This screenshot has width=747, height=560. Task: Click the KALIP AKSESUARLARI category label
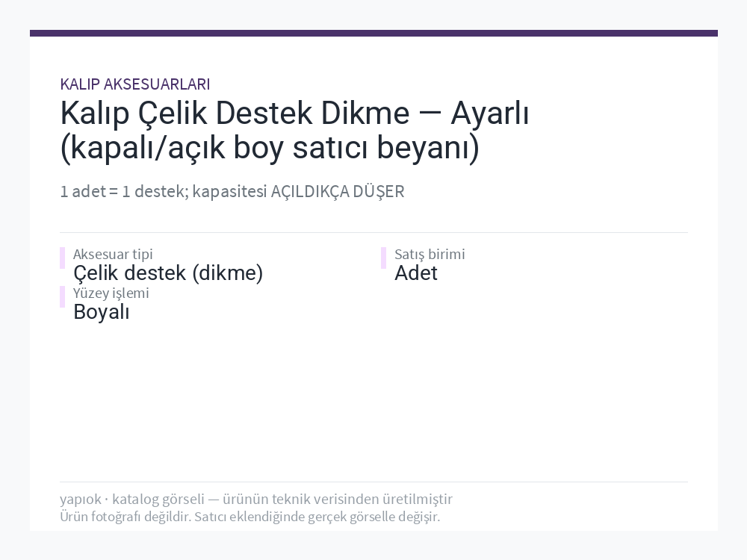click(134, 84)
